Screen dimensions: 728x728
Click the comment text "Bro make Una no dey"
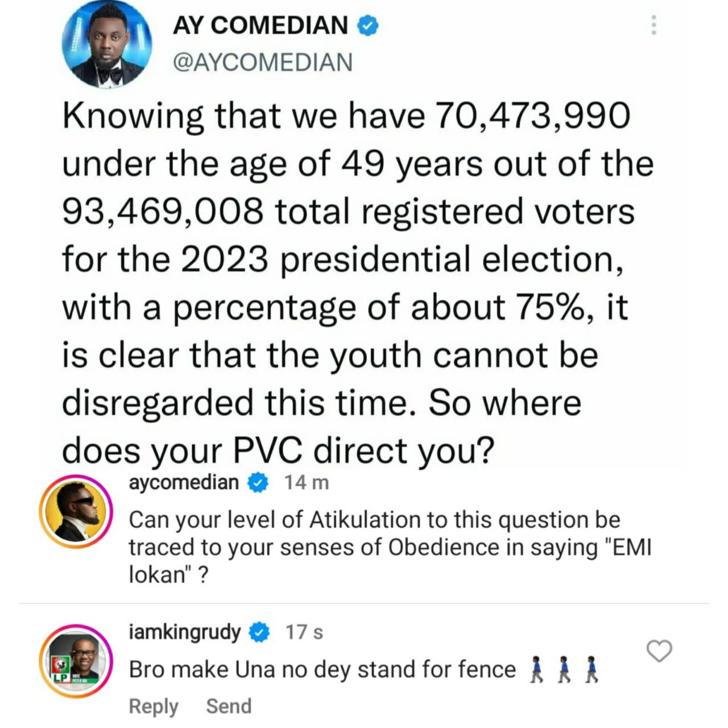coord(241,669)
